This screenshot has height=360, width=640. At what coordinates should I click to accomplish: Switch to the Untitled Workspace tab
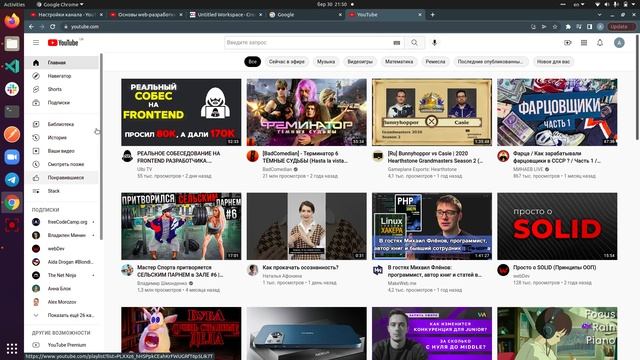(225, 15)
